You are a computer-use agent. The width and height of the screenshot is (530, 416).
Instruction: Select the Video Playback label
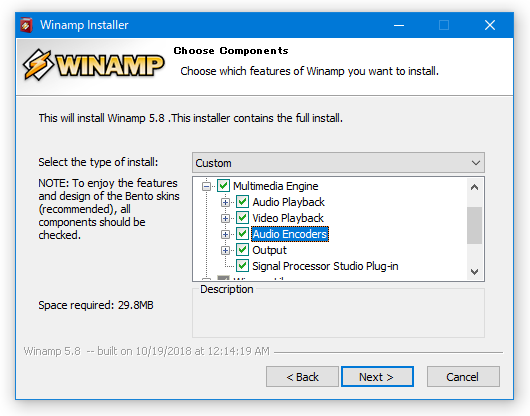[x=288, y=218]
